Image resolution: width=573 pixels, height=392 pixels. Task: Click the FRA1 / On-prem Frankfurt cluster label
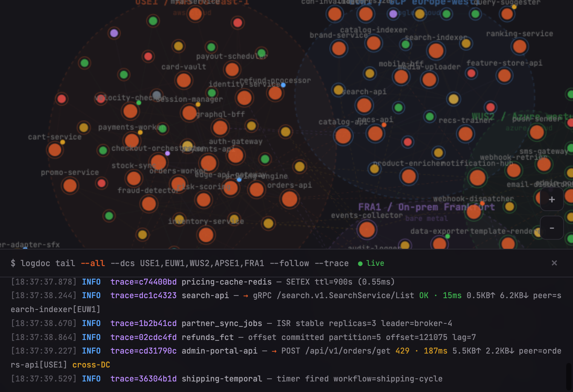426,207
